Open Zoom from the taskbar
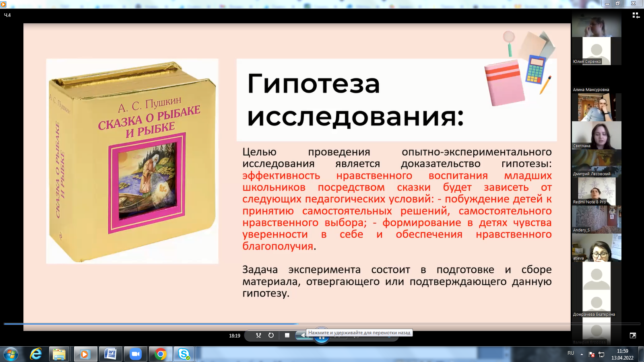This screenshot has width=644, height=362. 135,354
